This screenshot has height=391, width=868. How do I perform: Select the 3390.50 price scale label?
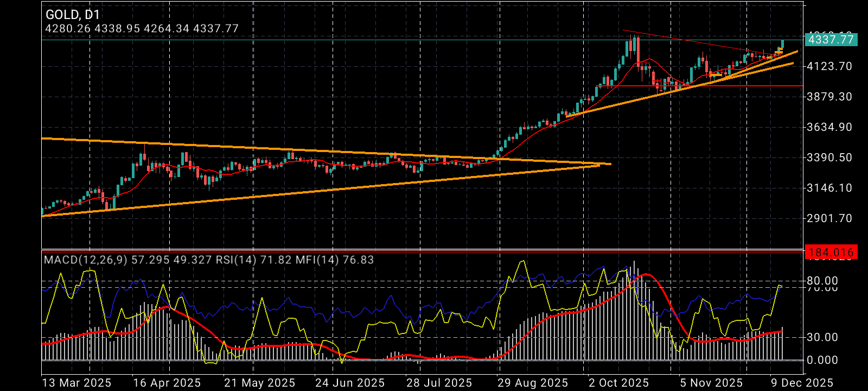click(x=829, y=157)
